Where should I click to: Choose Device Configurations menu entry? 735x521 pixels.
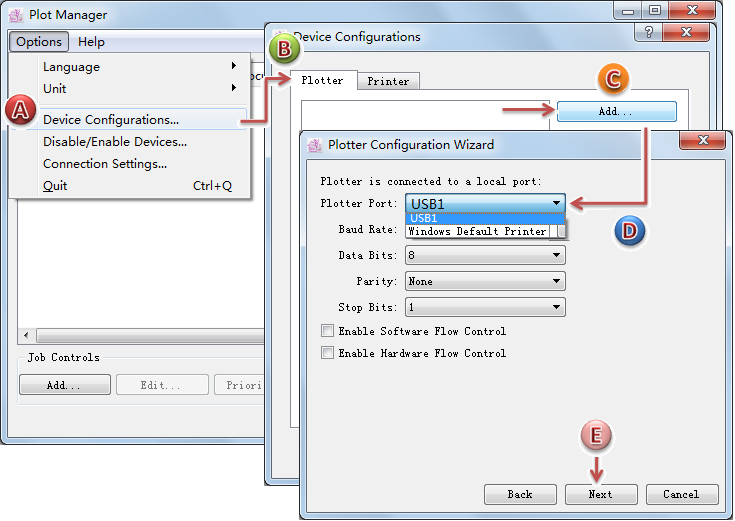[x=111, y=120]
